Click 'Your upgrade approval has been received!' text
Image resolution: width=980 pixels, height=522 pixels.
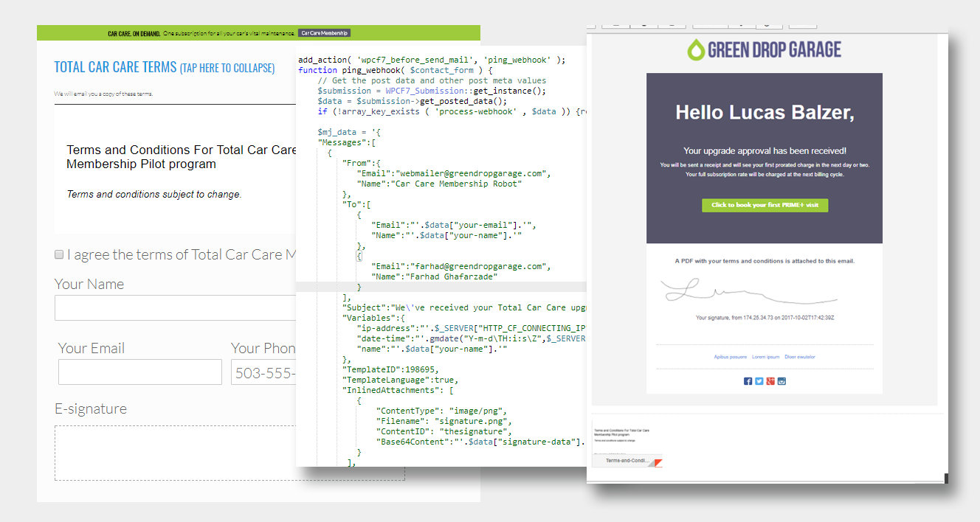coord(765,150)
